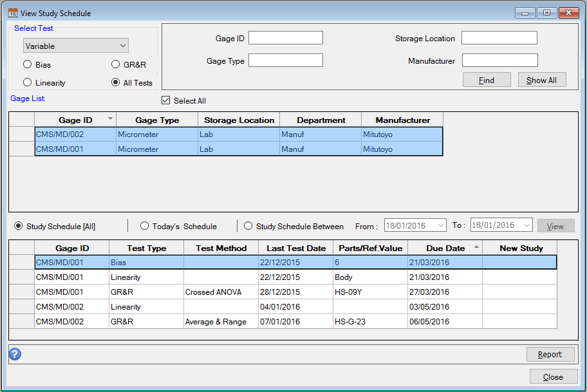The width and height of the screenshot is (587, 392).
Task: Click the Close button
Action: point(554,377)
